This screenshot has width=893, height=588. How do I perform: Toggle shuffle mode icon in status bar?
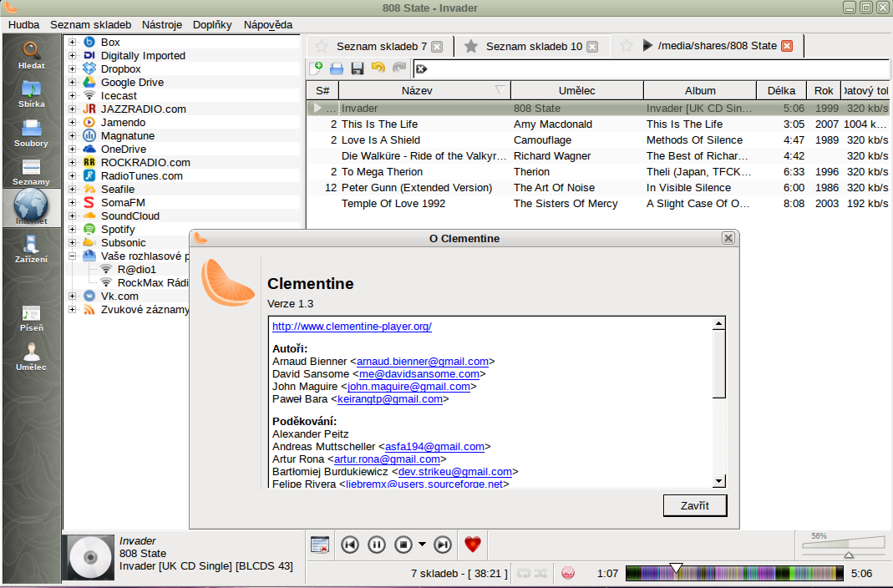click(x=541, y=573)
